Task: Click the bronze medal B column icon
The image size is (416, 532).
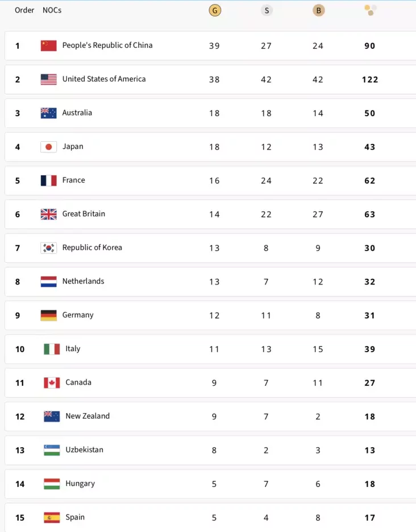Action: [x=318, y=10]
